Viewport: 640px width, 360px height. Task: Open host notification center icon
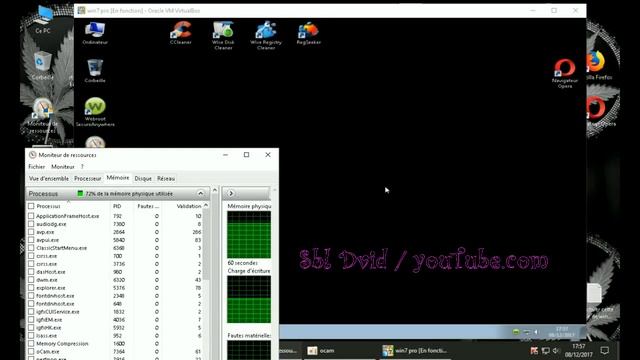(605, 351)
